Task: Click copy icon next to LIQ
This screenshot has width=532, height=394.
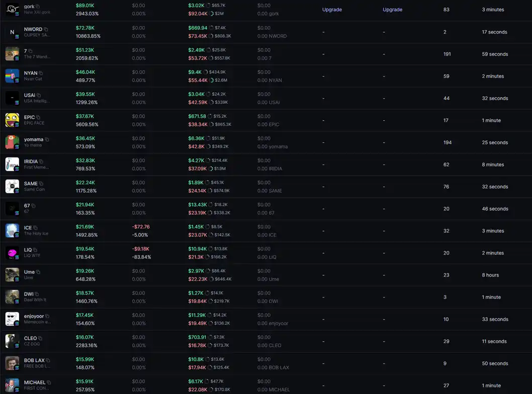Action: tap(35, 250)
